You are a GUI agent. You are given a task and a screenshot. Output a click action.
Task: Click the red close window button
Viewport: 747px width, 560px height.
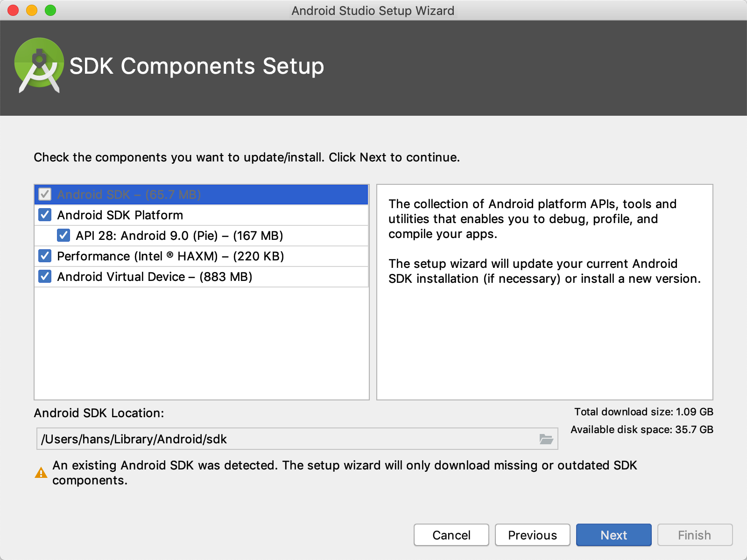click(x=13, y=10)
